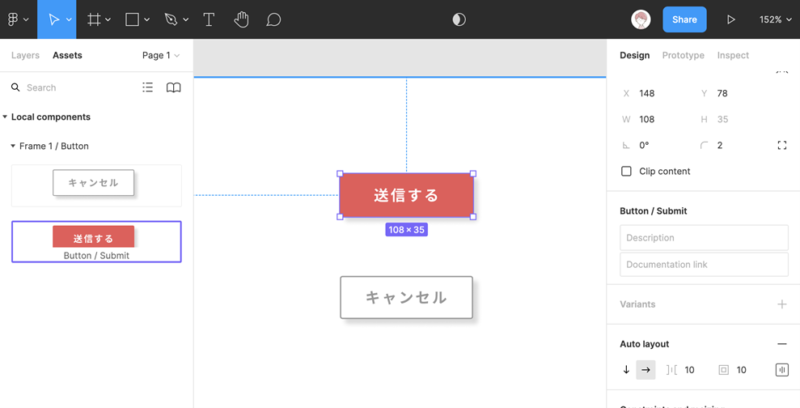Collapse the Local components section
Screen dimensions: 800x408
5,117
